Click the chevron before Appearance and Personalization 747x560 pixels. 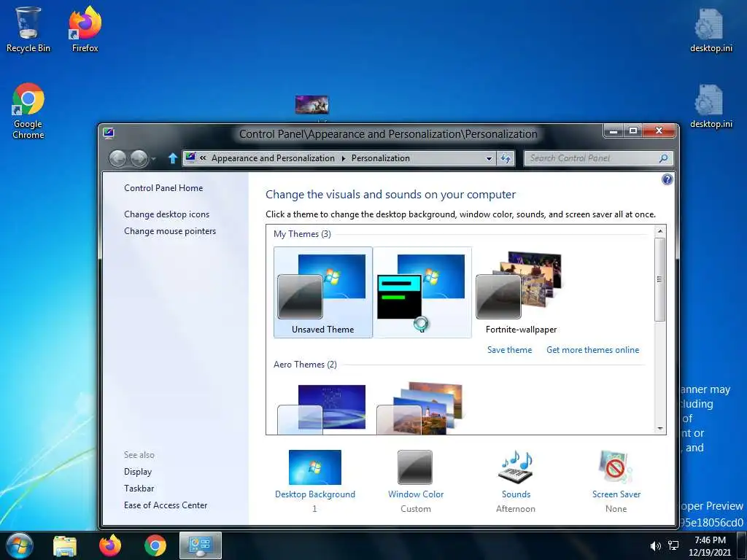click(x=203, y=158)
